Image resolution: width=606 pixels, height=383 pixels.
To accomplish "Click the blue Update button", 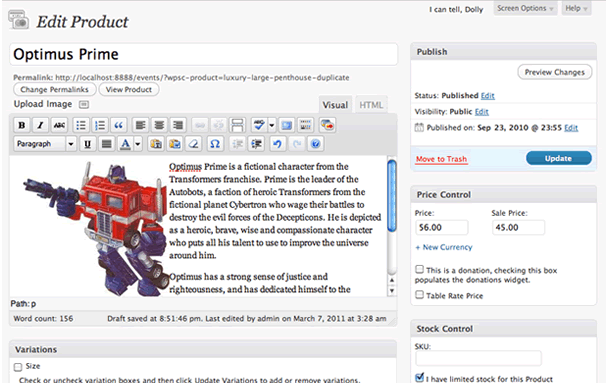I will click(558, 158).
